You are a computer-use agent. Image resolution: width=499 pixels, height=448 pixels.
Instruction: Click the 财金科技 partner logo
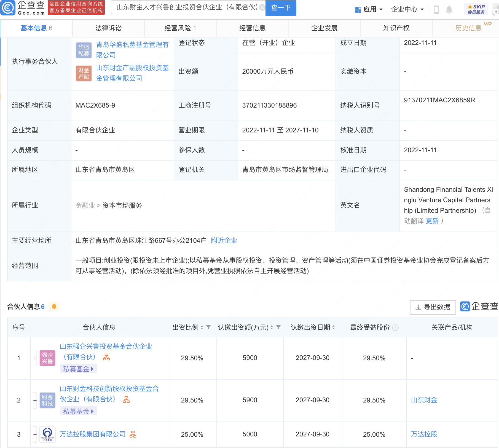[x=47, y=400]
